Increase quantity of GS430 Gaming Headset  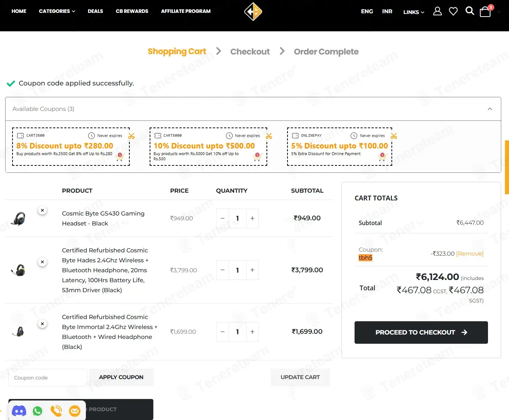[x=252, y=218]
